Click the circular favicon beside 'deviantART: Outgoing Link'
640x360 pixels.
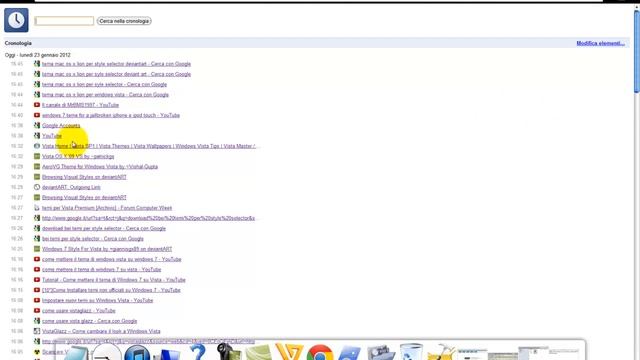click(x=37, y=187)
